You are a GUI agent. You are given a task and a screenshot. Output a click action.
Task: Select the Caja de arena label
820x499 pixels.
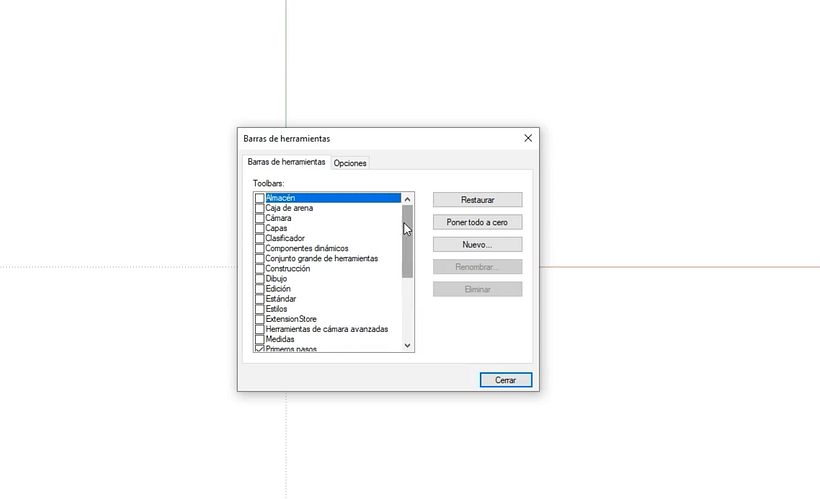pyautogui.click(x=289, y=208)
